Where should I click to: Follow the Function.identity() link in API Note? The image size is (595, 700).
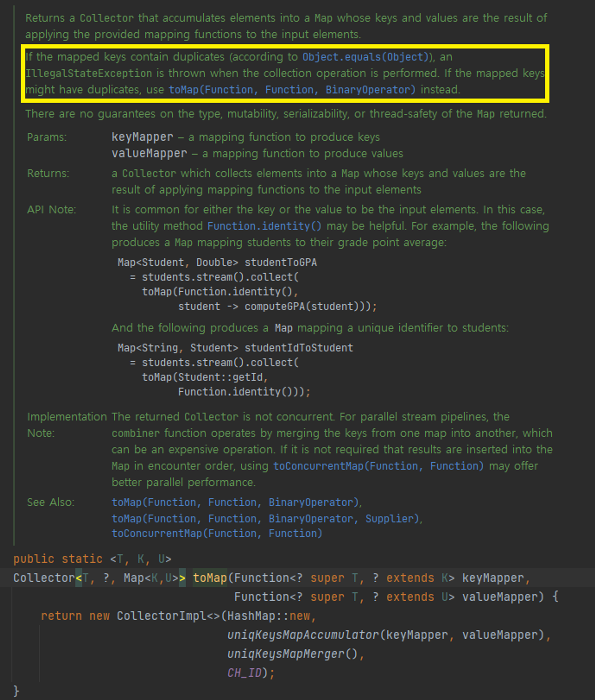(264, 226)
